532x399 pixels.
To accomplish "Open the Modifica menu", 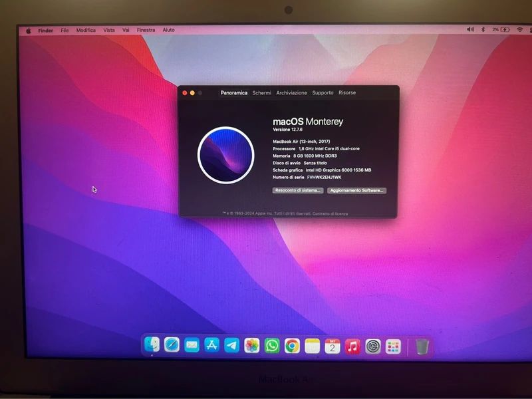I will (x=86, y=30).
